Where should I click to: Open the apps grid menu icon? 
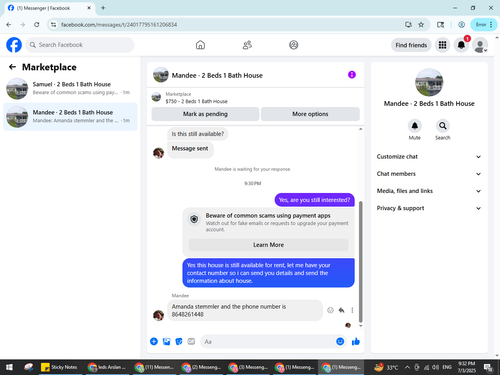click(442, 45)
